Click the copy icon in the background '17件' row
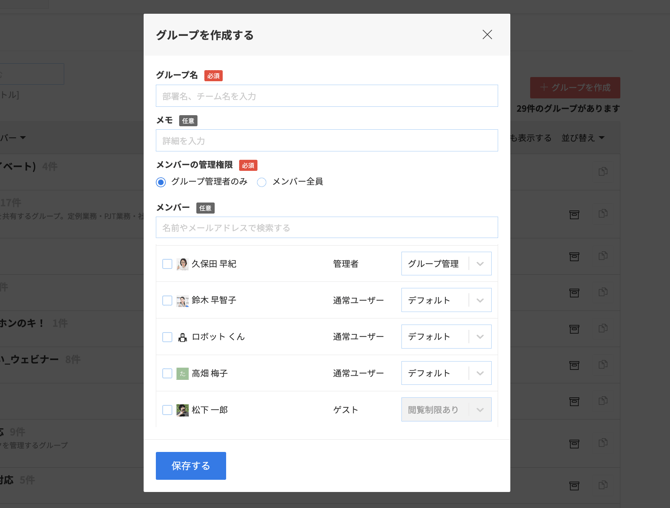The image size is (670, 508). coord(603,213)
